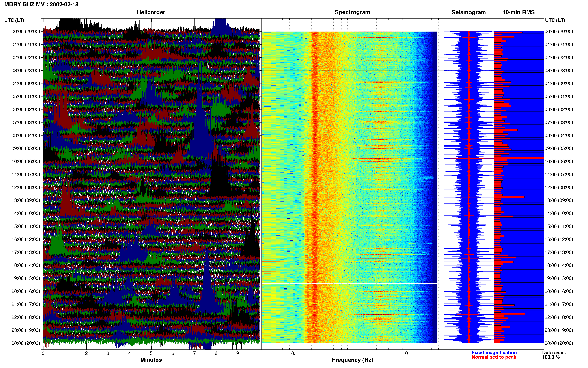588x368 pixels.
Task: Click left time label '20:00 (16:00)'
Action: (x=26, y=291)
